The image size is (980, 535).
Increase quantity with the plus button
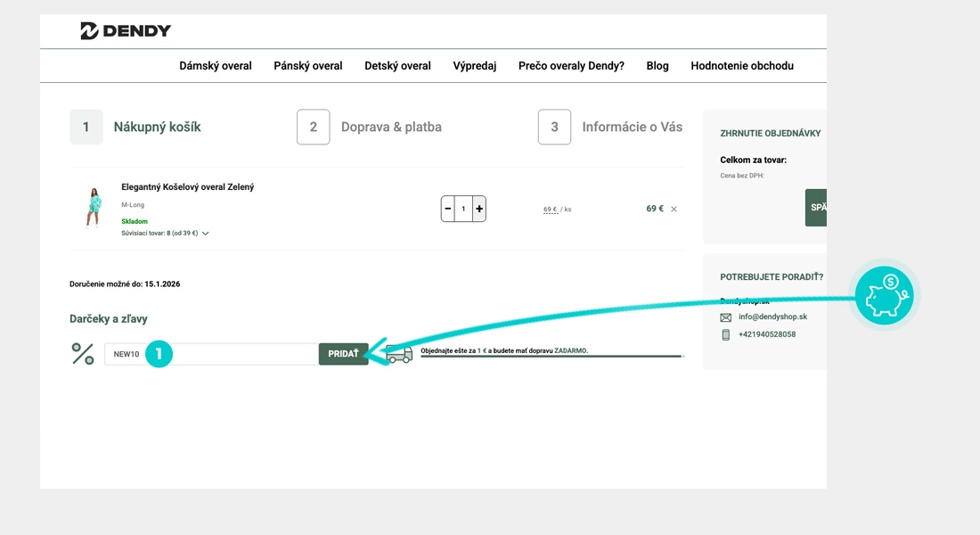coord(479,209)
